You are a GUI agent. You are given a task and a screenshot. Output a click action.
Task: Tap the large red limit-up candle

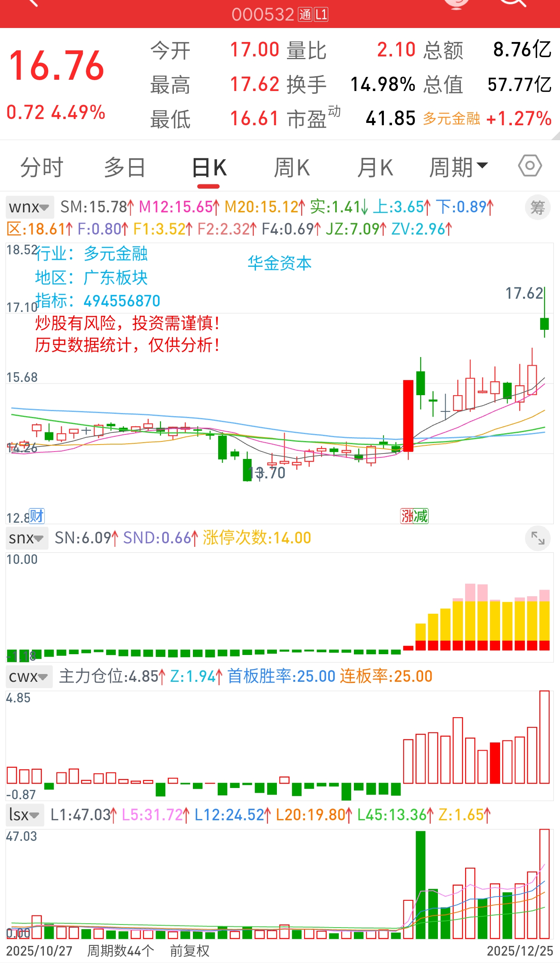pos(408,416)
